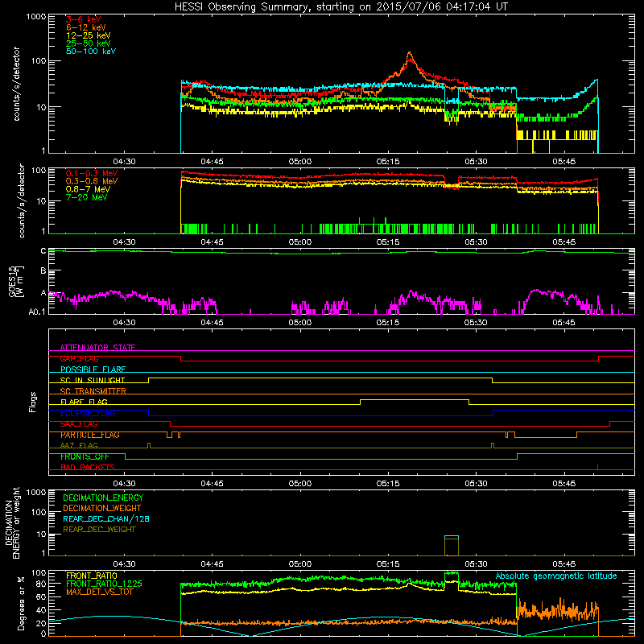The height and width of the screenshot is (644, 644).
Task: Select the BAD_PACKETS flag label
Action: coord(88,468)
